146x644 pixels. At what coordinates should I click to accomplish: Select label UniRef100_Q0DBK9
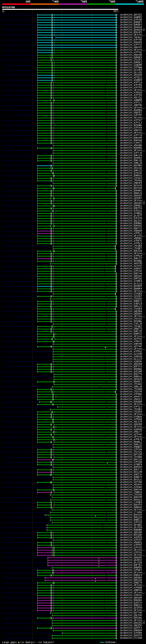click(x=131, y=80)
